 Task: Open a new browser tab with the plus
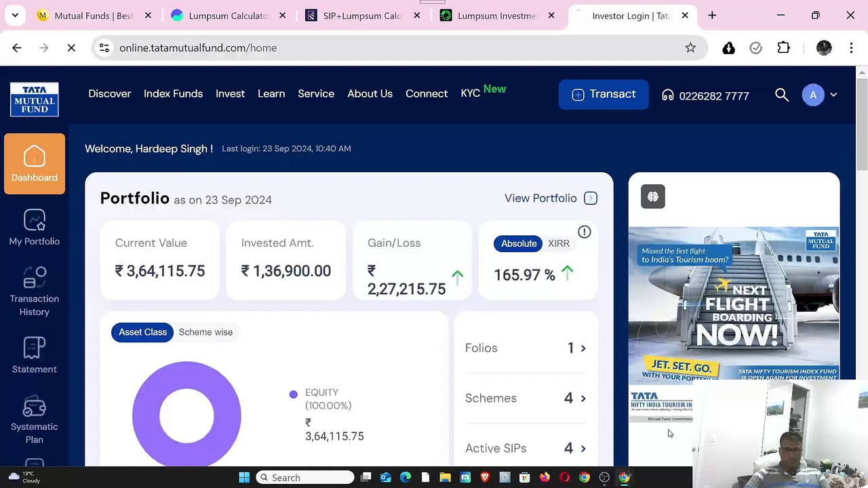712,15
